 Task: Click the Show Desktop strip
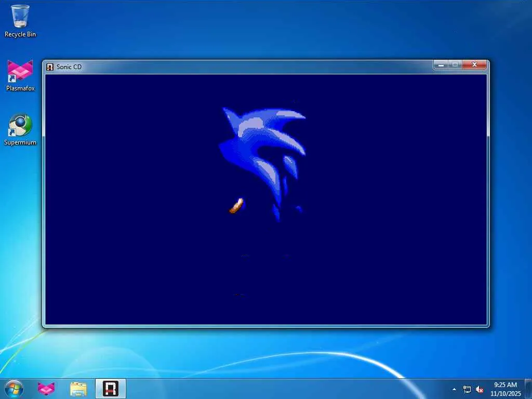click(528, 389)
